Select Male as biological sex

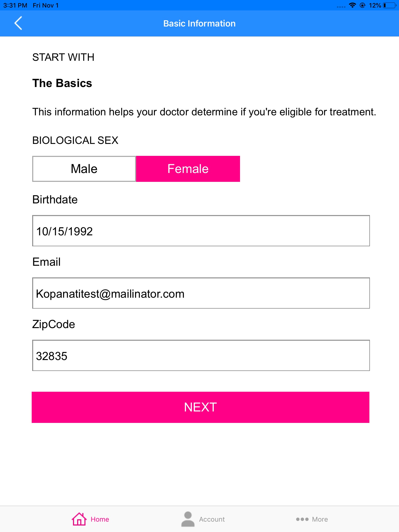click(84, 169)
